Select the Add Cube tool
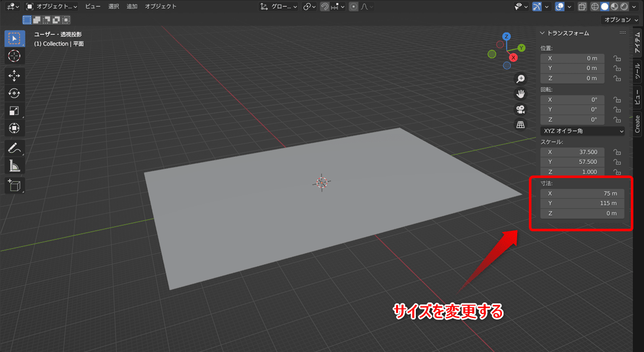 [x=14, y=185]
